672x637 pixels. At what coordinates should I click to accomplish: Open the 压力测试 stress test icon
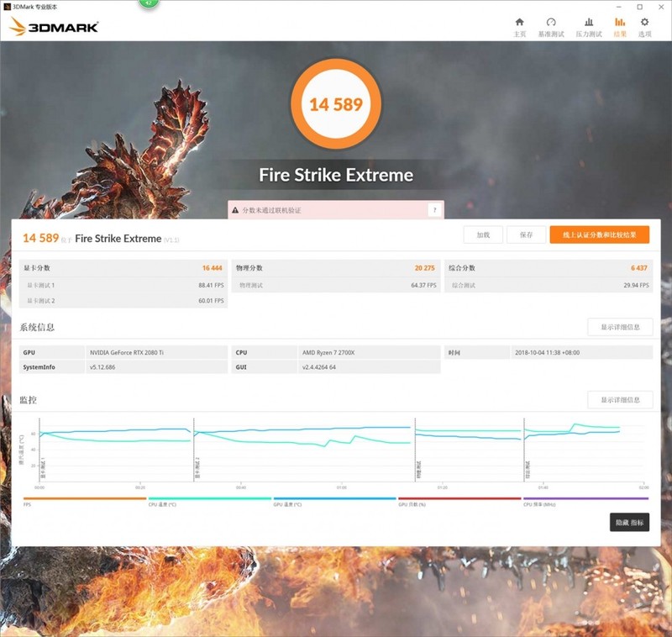(589, 23)
